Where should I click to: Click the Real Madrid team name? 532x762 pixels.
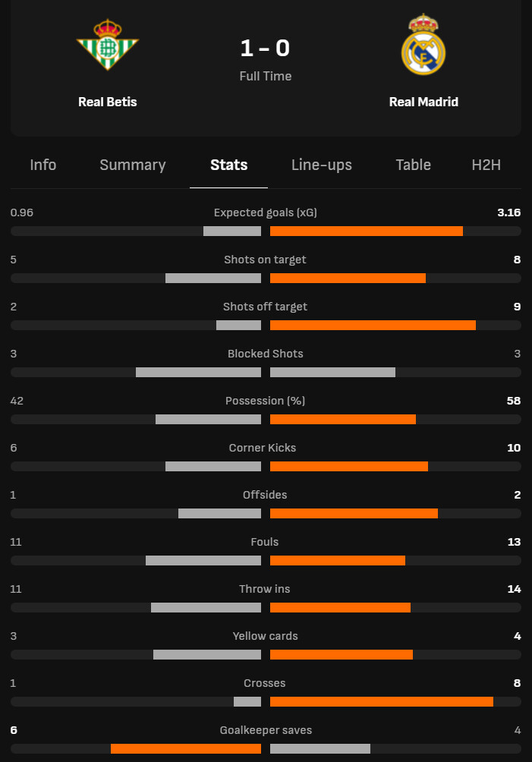[423, 102]
